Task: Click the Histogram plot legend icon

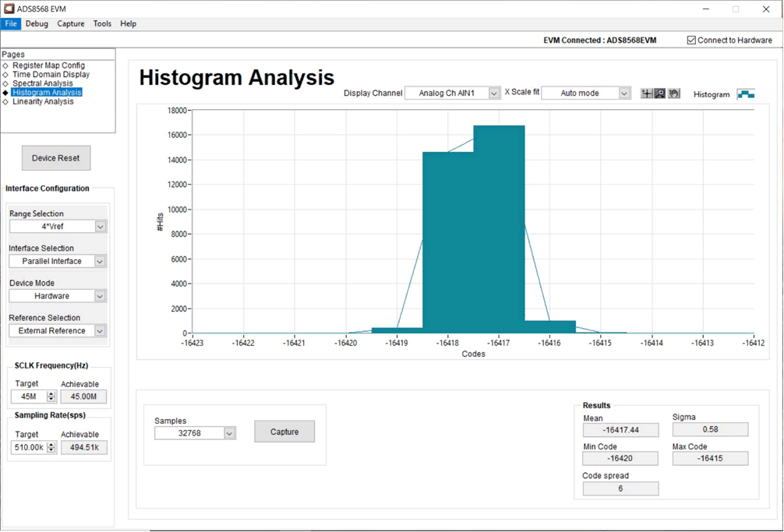Action: pyautogui.click(x=746, y=94)
